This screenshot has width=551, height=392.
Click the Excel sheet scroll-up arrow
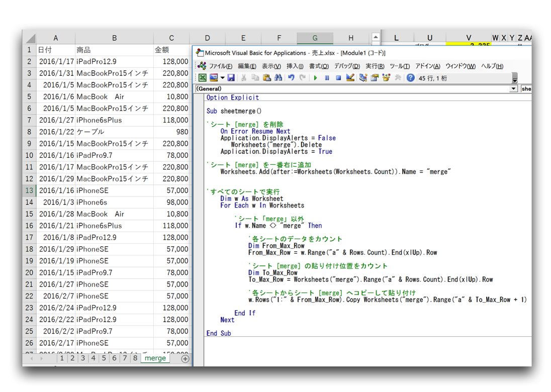tap(376, 37)
